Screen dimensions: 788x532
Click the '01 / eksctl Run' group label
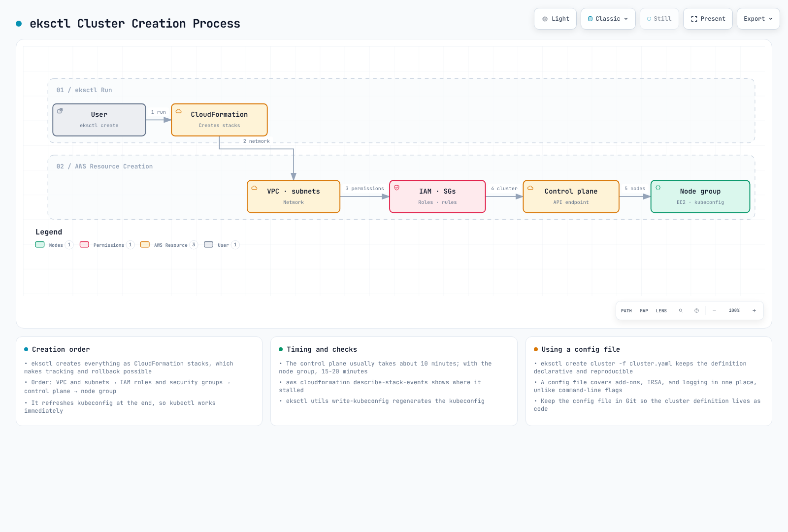pyautogui.click(x=84, y=90)
